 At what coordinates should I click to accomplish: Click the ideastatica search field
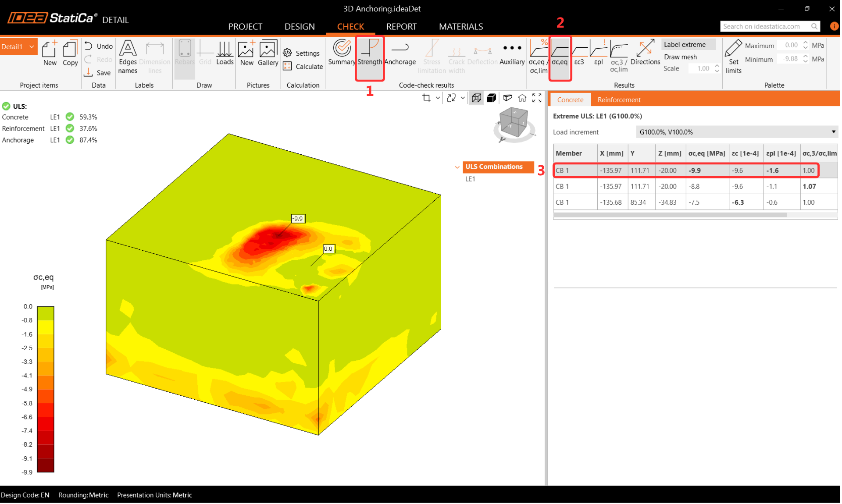(x=765, y=26)
